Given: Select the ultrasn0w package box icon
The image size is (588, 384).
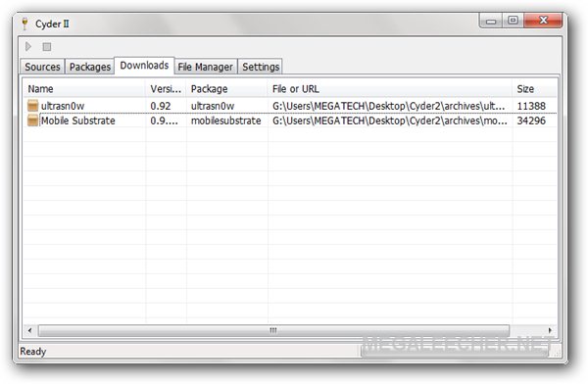Looking at the screenshot, I should pyautogui.click(x=33, y=106).
